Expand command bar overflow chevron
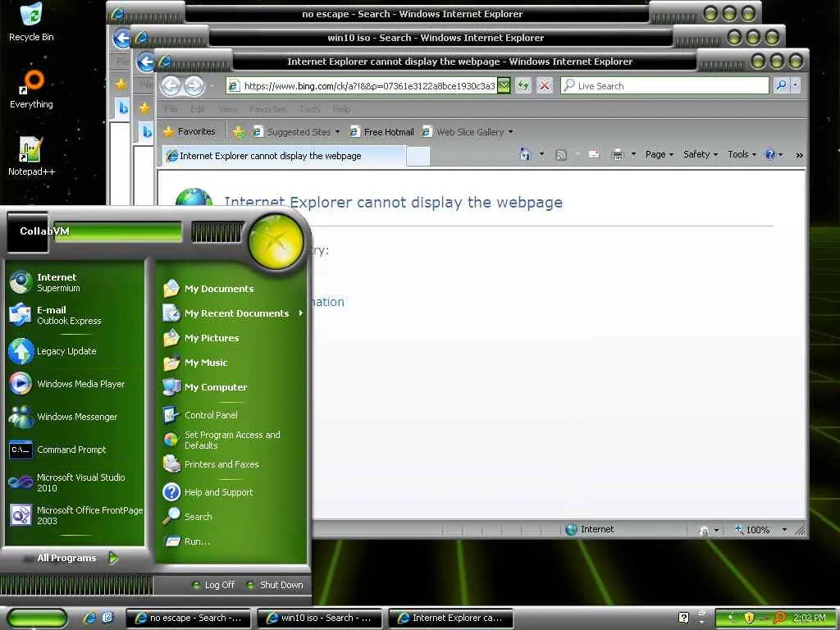Screen dimensions: 840x630 pos(799,155)
